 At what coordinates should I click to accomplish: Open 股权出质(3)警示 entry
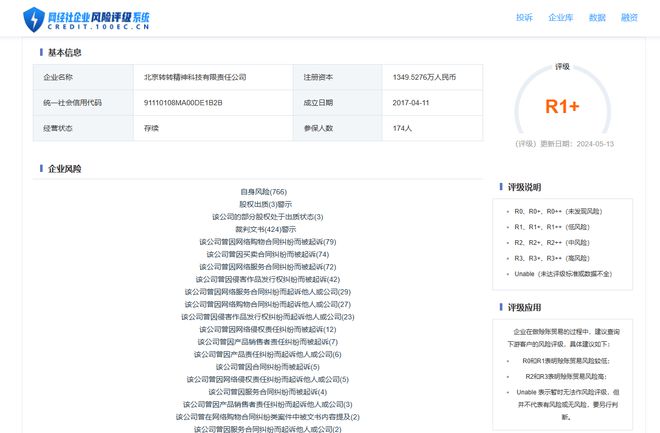(265, 204)
